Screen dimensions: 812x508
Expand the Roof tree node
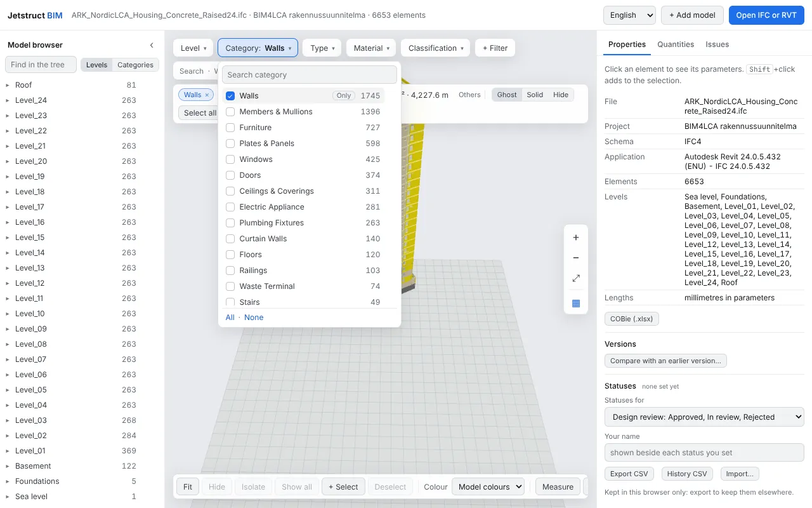[8, 85]
